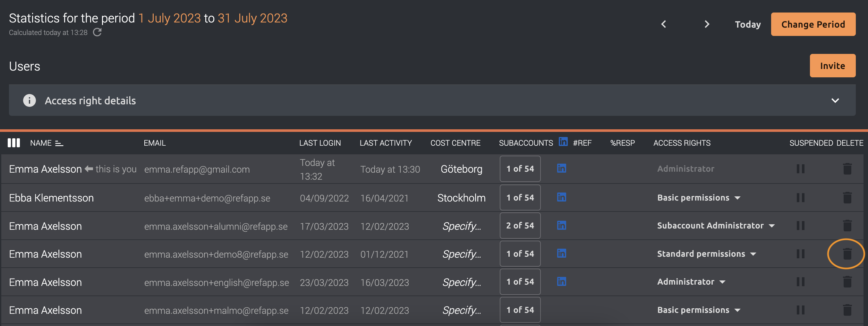Image resolution: width=868 pixels, height=326 pixels.
Task: Click the name Ebba Klementsson
Action: point(51,198)
